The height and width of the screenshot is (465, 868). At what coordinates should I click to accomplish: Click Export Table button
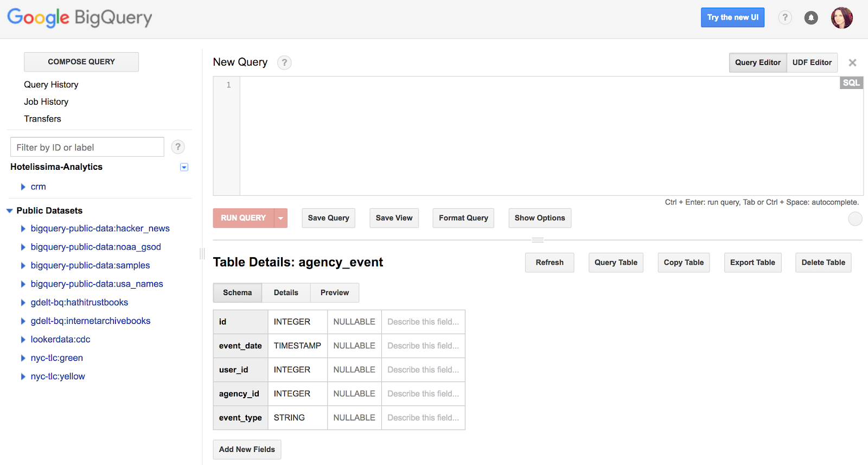[752, 263]
